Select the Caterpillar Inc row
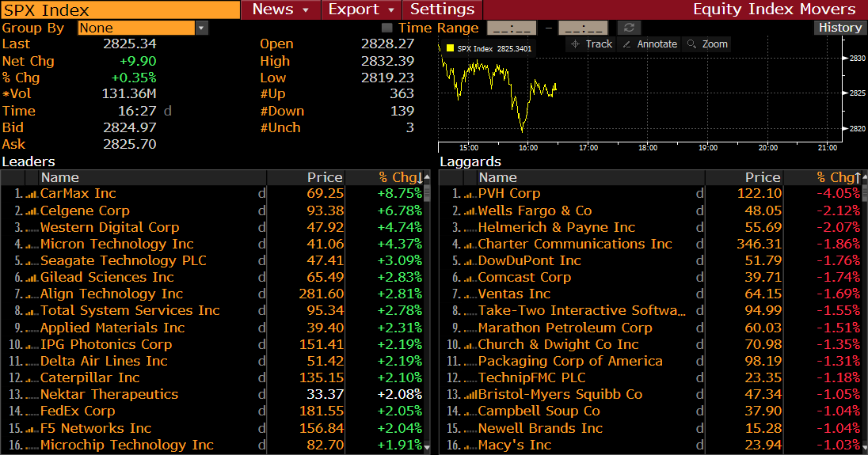Screen dimensions: 868x455 click(212, 378)
